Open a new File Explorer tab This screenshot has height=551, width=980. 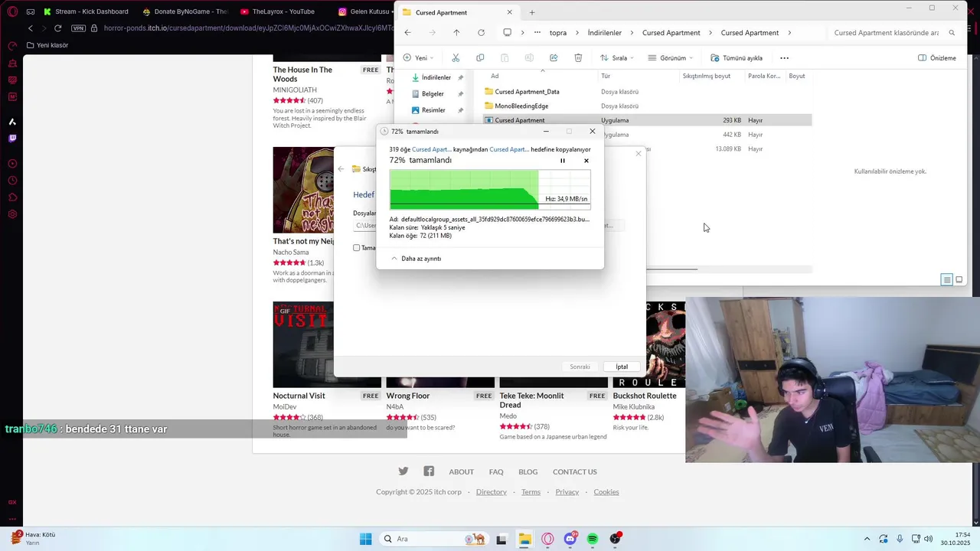coord(532,12)
